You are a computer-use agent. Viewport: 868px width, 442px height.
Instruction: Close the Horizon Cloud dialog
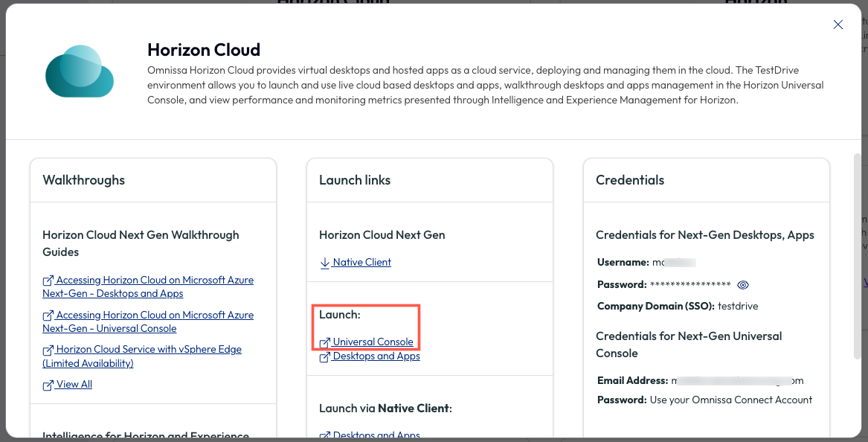coord(838,25)
